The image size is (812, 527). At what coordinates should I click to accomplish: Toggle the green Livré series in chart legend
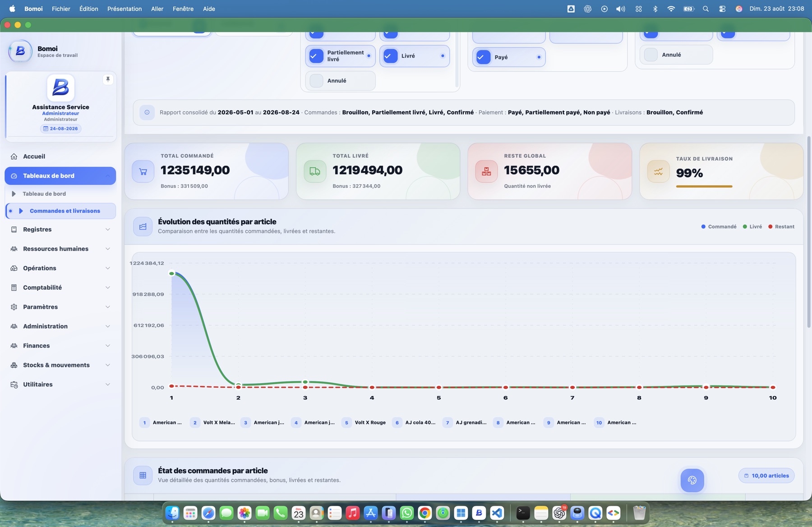tap(752, 227)
